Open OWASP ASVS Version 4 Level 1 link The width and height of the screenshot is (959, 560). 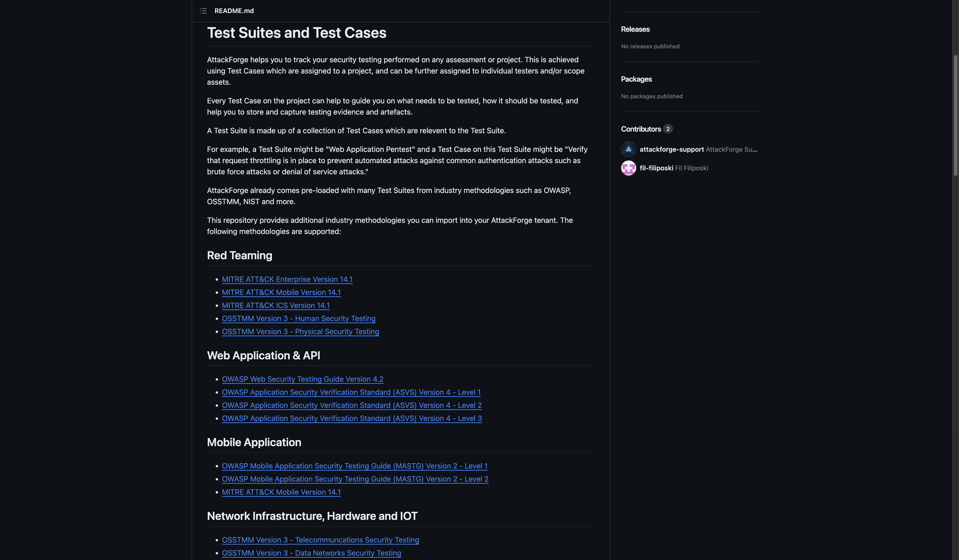(351, 392)
